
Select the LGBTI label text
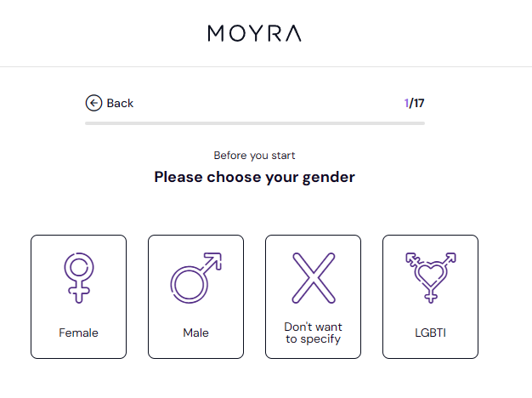(430, 333)
